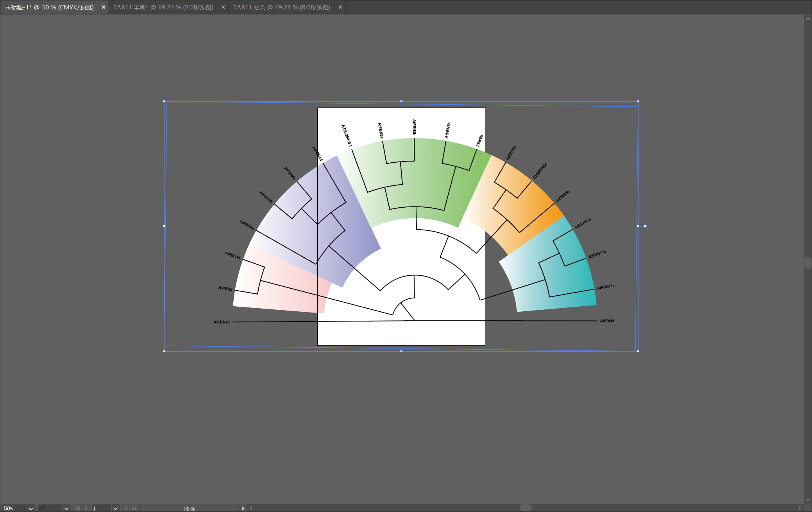This screenshot has height=512, width=812.
Task: Close the TAR11.分类 document tab
Action: pyautogui.click(x=340, y=7)
